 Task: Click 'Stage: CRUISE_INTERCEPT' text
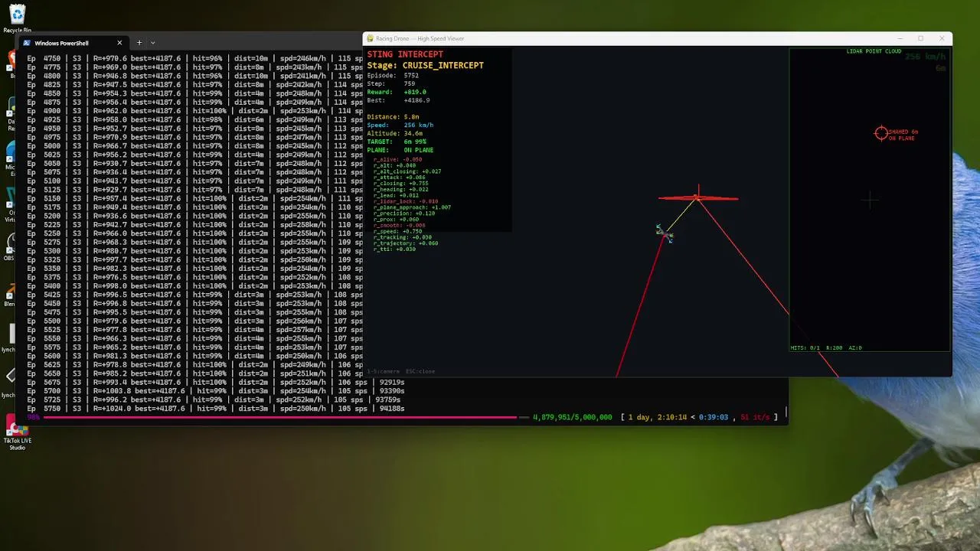[425, 65]
